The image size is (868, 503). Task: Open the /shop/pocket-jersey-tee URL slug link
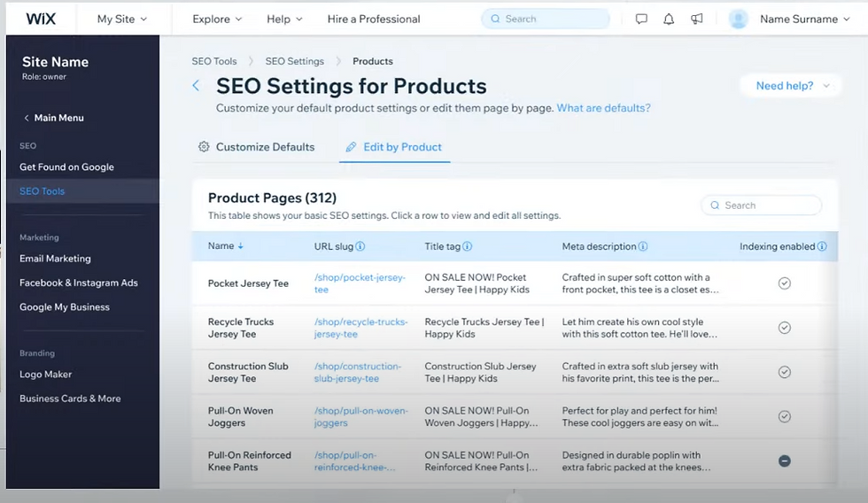(x=360, y=283)
